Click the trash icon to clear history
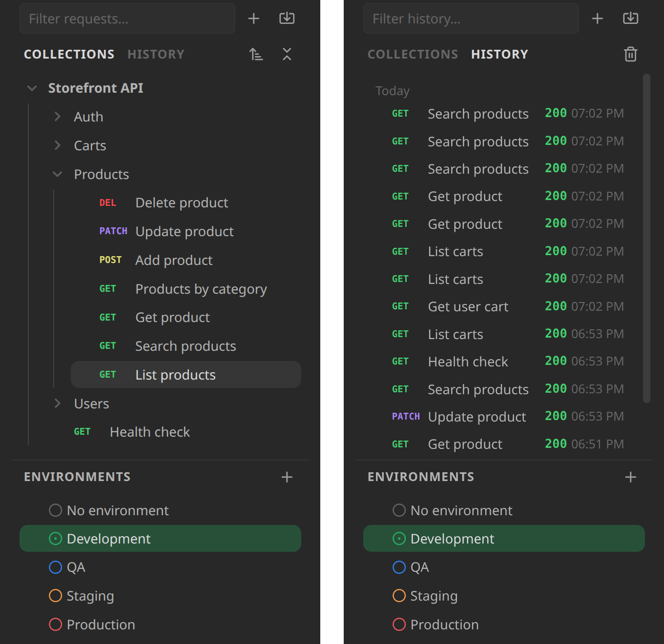Viewport: 664px width, 644px height. click(x=630, y=54)
